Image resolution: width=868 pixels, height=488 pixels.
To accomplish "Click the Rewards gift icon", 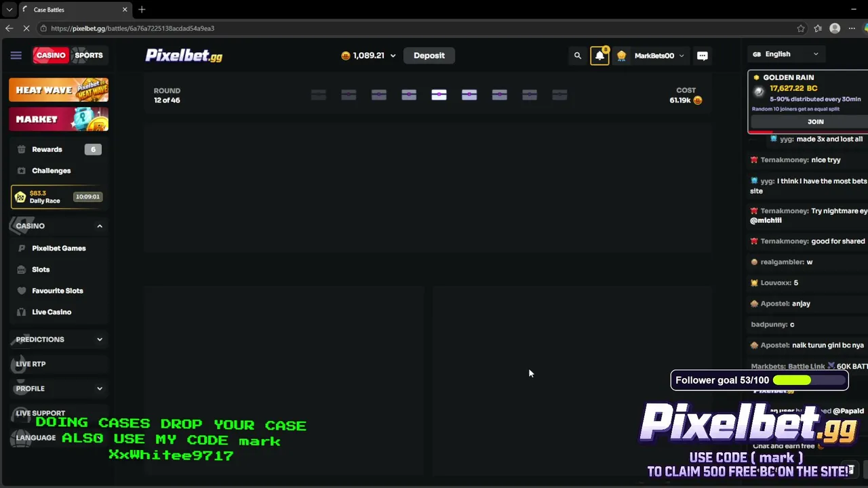I will 21,149.
